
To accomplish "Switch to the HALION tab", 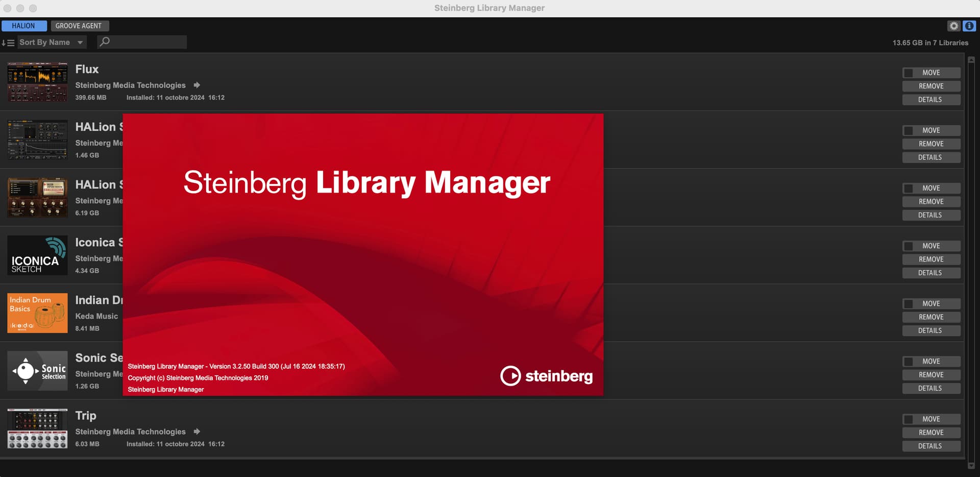I will coord(23,26).
